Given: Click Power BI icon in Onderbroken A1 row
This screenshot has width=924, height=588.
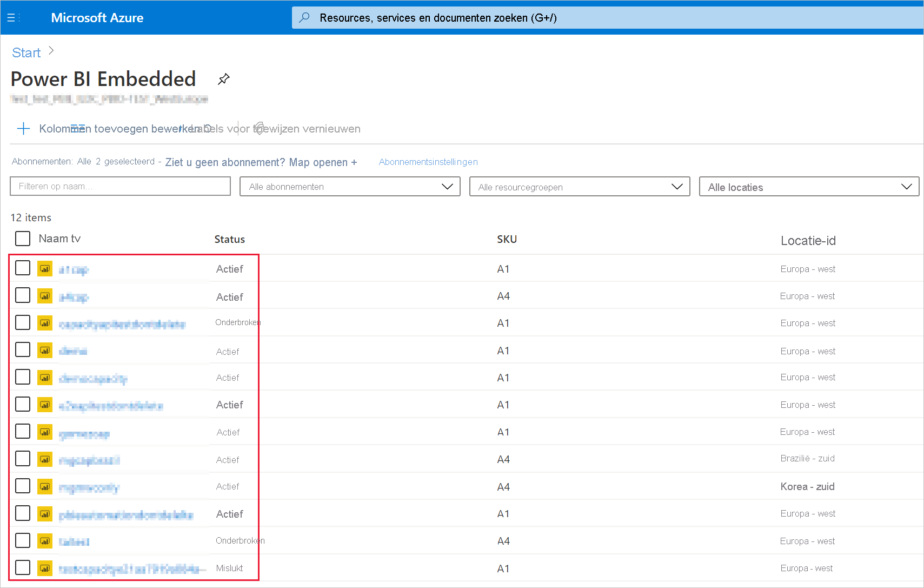Looking at the screenshot, I should click(x=45, y=323).
